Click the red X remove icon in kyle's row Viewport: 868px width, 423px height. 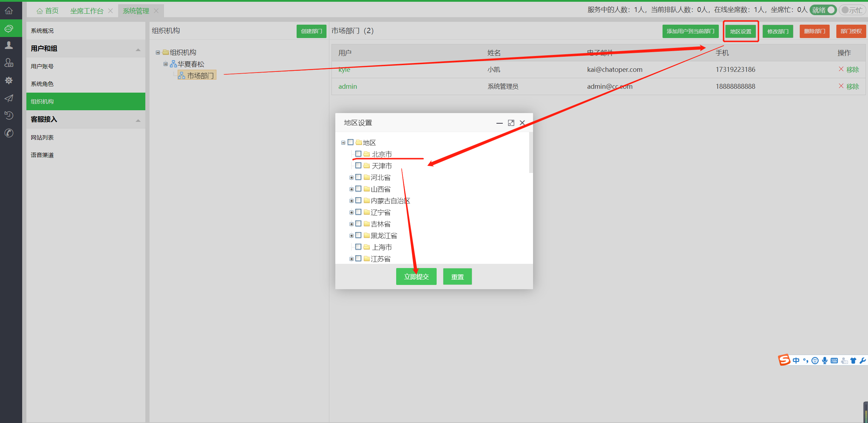pyautogui.click(x=841, y=69)
